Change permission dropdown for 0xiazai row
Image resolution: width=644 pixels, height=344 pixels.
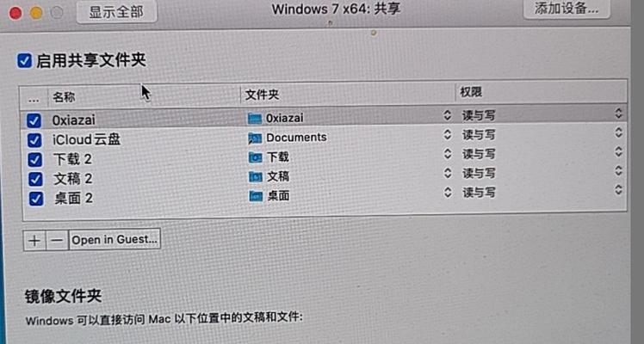click(618, 114)
